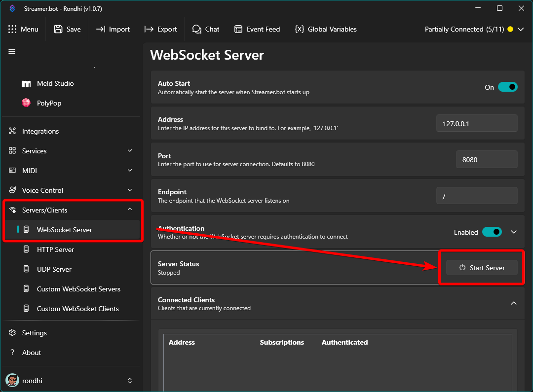Click the Import arrow icon

point(101,29)
